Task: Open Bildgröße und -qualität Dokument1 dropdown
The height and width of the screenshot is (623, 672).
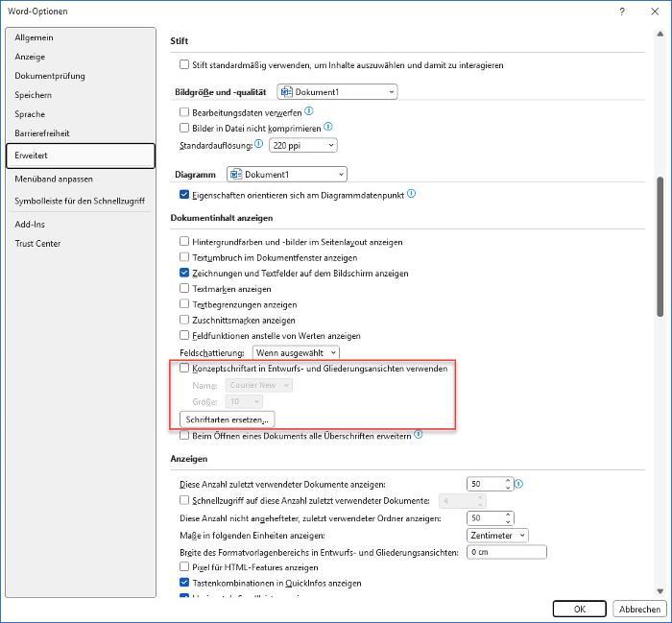Action: (x=337, y=92)
